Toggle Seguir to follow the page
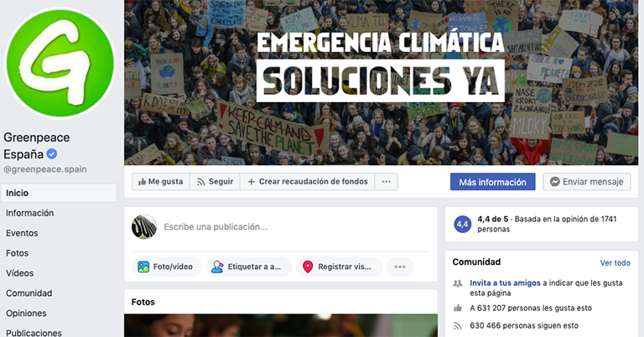Screen dimensions: 644x337 coord(215,181)
